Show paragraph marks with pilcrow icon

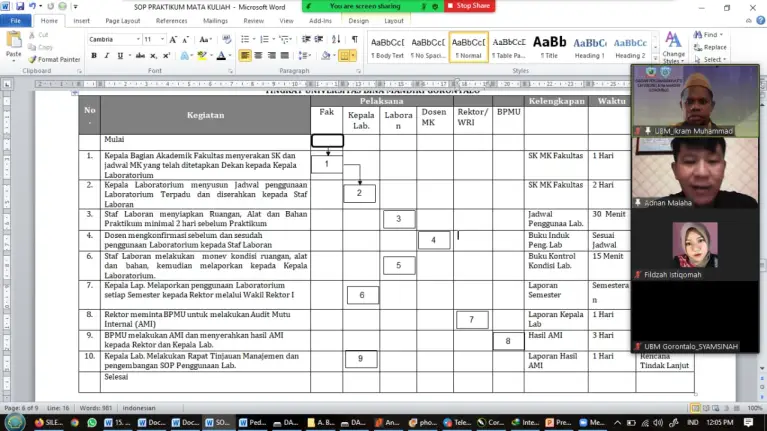[352, 39]
